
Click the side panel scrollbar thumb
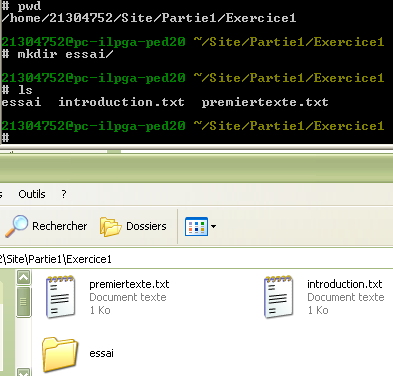(24, 302)
